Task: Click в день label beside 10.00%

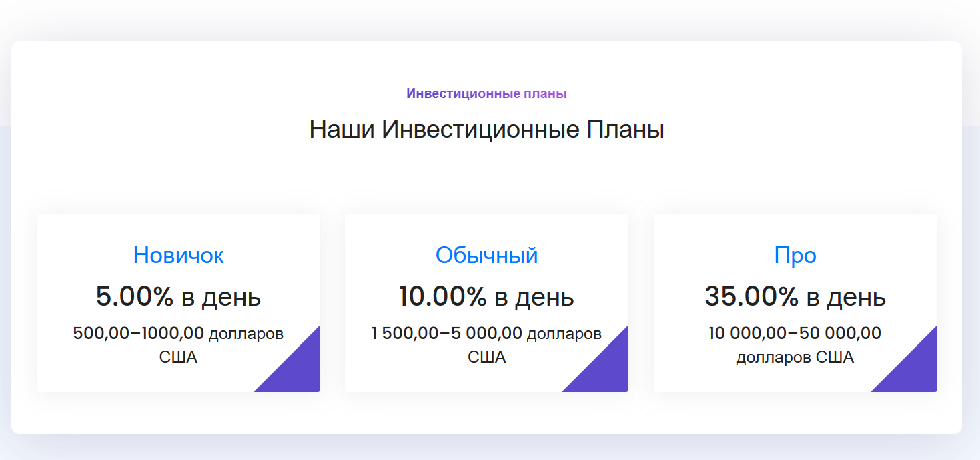Action: click(534, 297)
